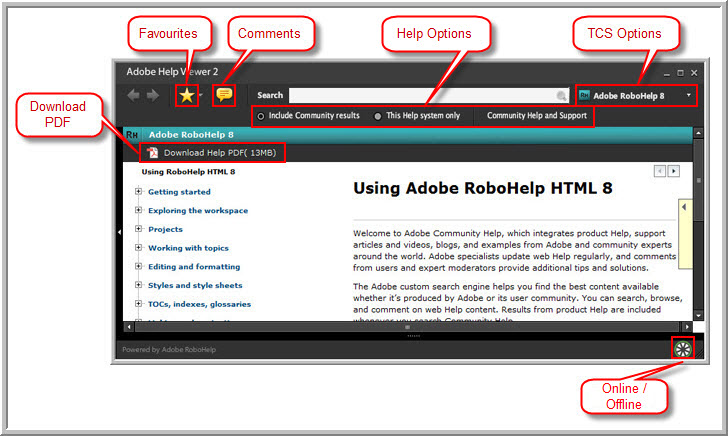Click the back navigation arrow
728x436 pixels.
coord(133,96)
